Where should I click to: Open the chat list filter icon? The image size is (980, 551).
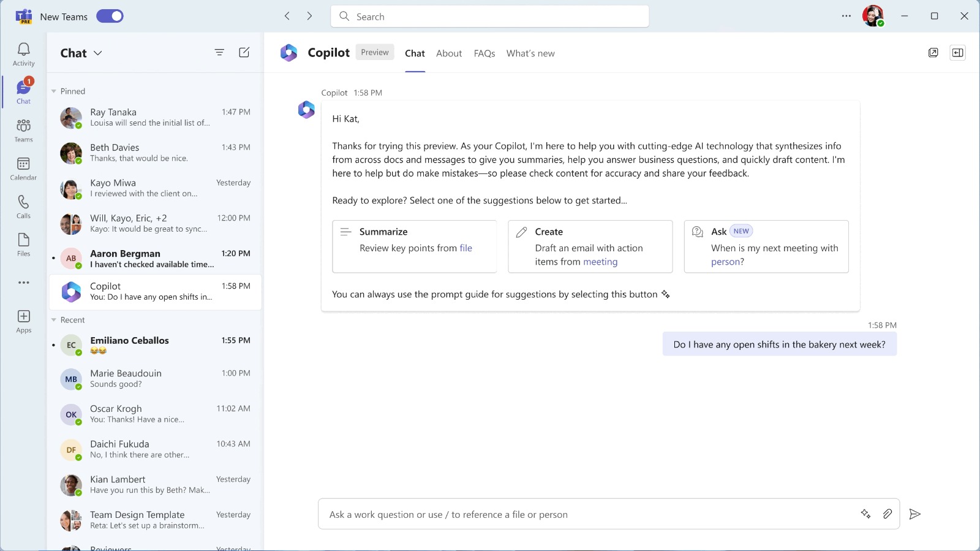coord(219,53)
